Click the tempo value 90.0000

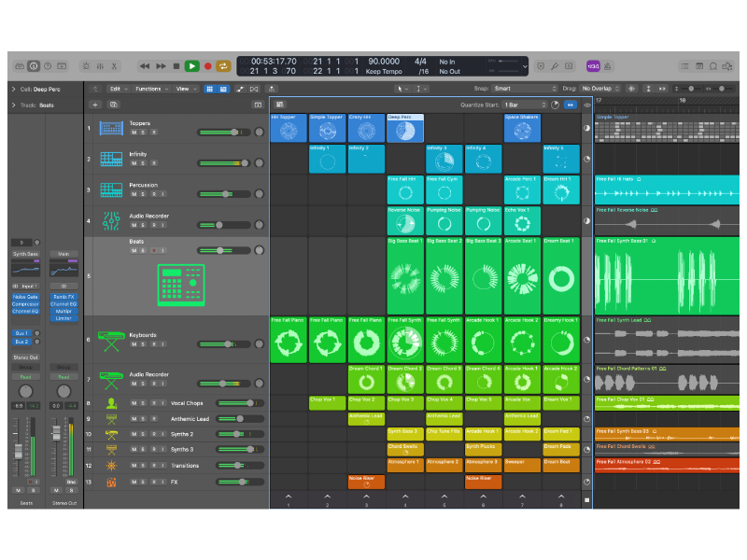tap(384, 62)
